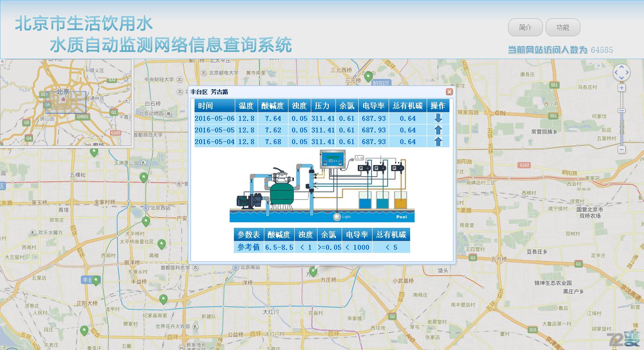Select the green marker near 太平桥南里社区
644x350 pixels.
161,244
